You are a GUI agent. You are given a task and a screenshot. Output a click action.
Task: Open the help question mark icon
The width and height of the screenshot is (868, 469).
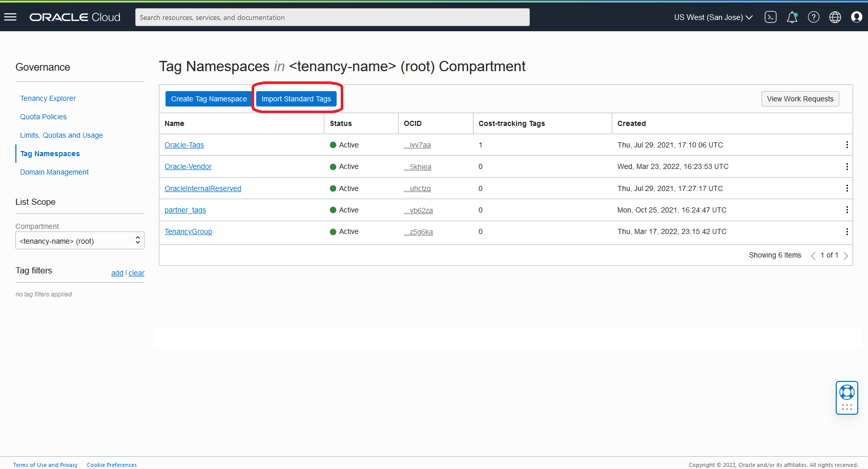(813, 17)
